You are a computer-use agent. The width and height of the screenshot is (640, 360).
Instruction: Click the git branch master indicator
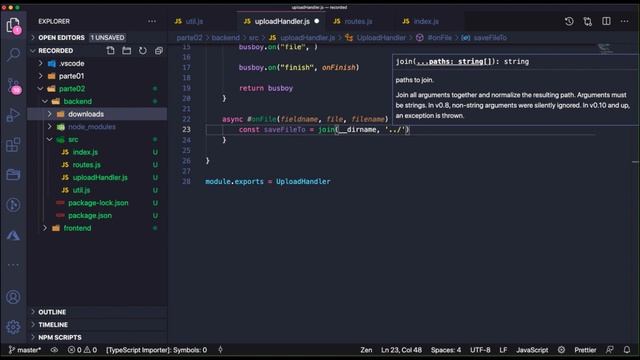pyautogui.click(x=25, y=350)
